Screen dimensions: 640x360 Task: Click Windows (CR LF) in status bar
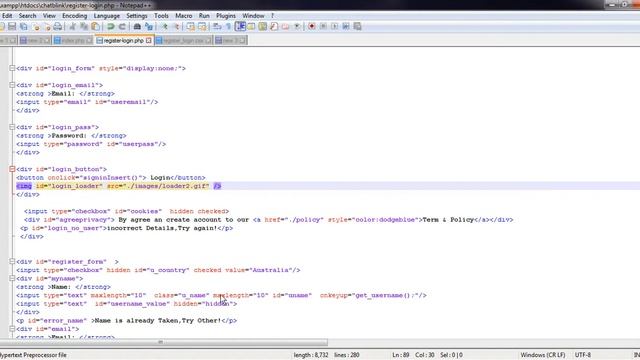pyautogui.click(x=543, y=355)
